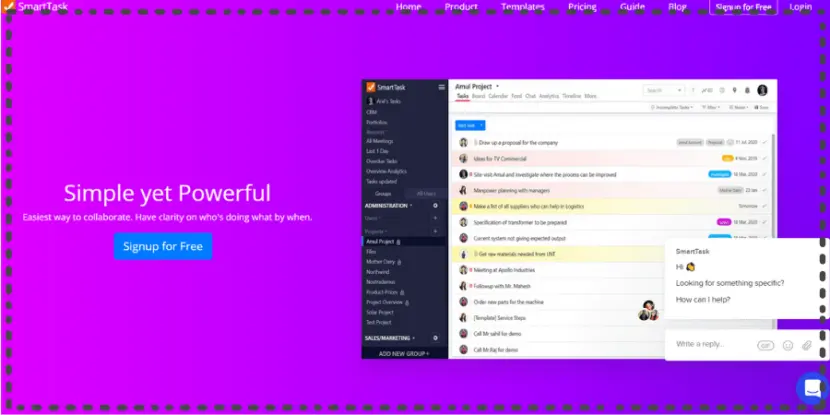Click the outlined Signup for Free header button

[x=743, y=7]
